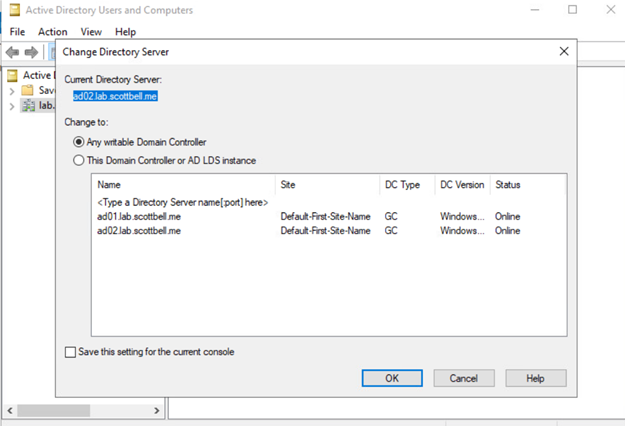This screenshot has height=426, width=625.
Task: Click the forward arrow in the toolbar
Action: click(32, 52)
